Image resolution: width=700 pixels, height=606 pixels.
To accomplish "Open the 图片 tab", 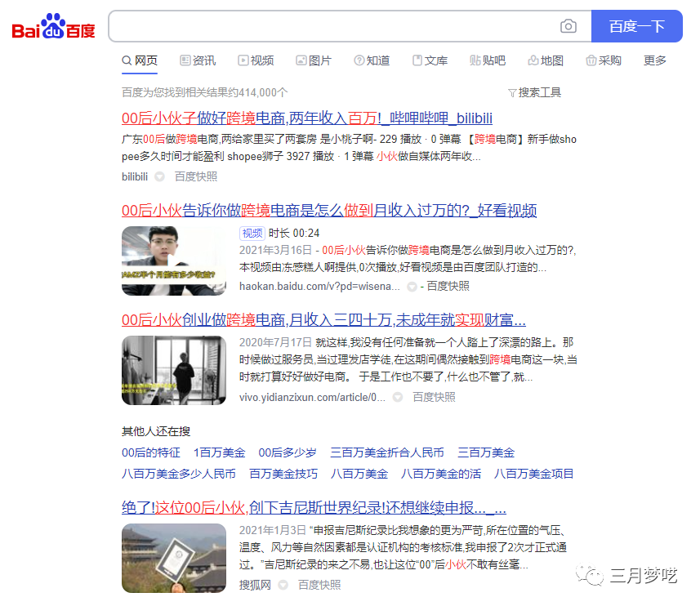I will coord(314,60).
